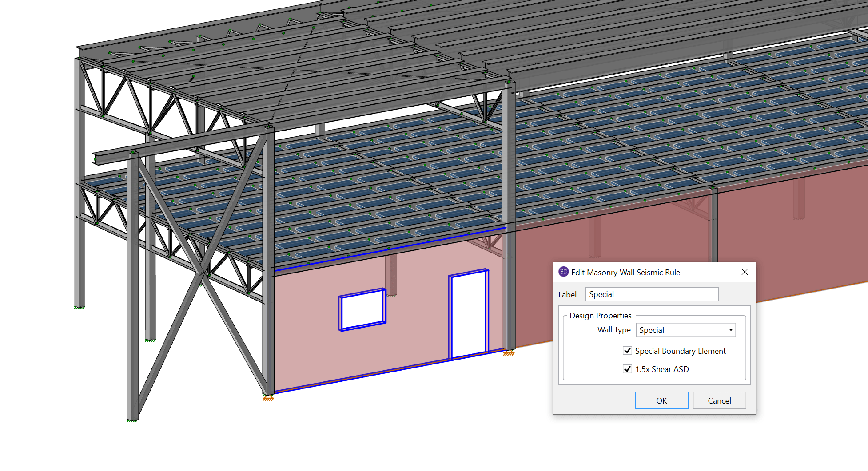Click the Wall Type dropdown arrow
This screenshot has width=868, height=471.
(730, 330)
